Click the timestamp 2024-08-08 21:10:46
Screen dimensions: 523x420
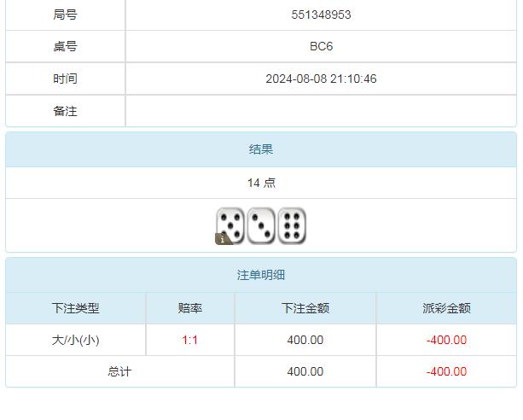pyautogui.click(x=321, y=79)
